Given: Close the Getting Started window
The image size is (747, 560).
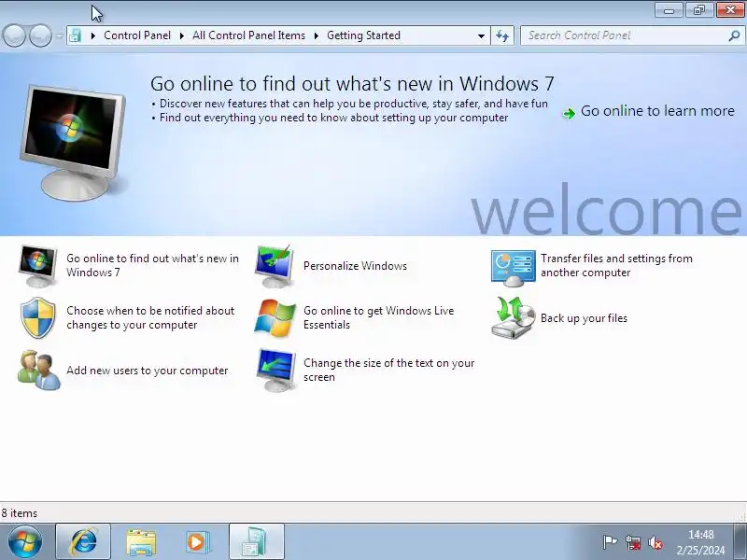Looking at the screenshot, I should tap(730, 10).
